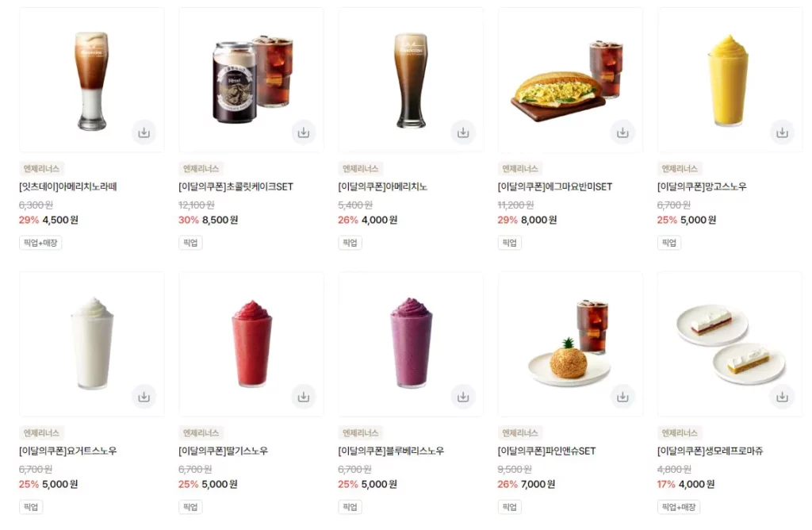Download the 에그마요반미SET coupon
The image size is (812, 530).
pos(622,132)
